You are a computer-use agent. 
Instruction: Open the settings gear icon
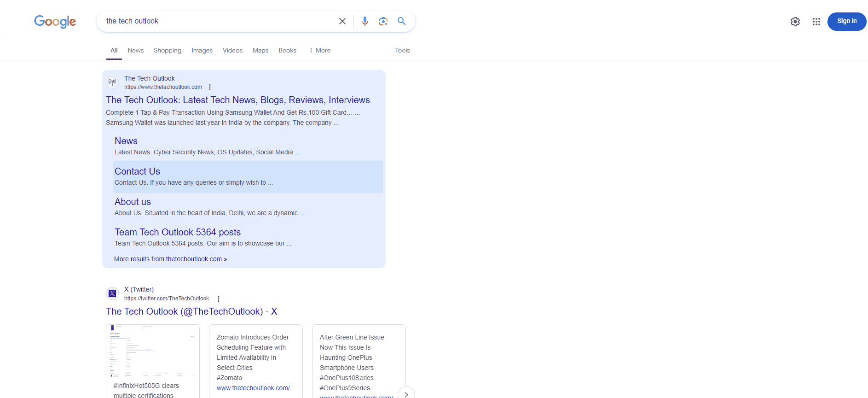[795, 22]
